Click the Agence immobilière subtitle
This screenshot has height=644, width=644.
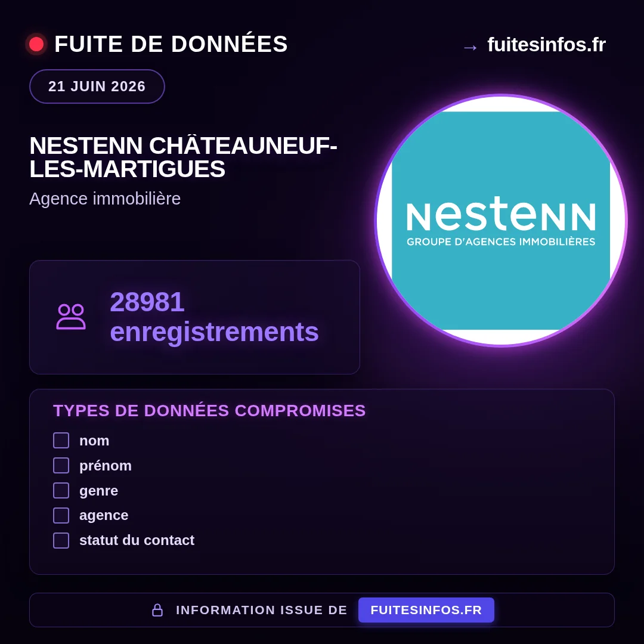pyautogui.click(x=105, y=199)
